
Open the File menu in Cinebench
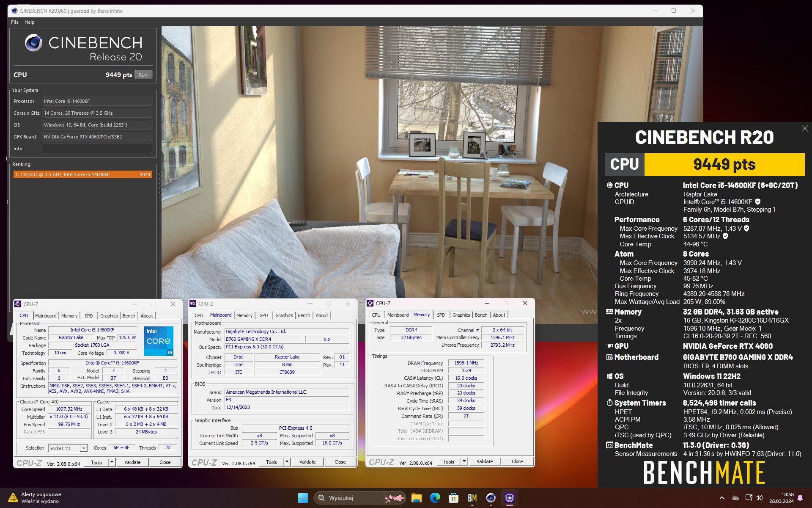tap(15, 22)
